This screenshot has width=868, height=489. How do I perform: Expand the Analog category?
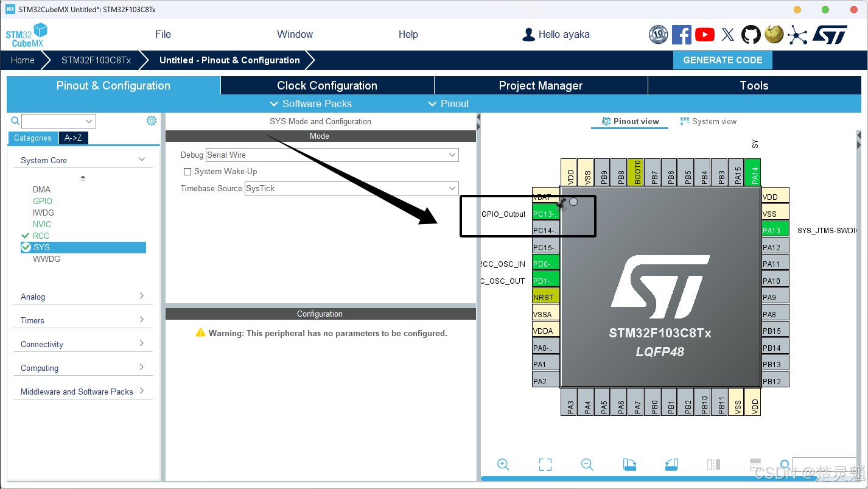[83, 297]
